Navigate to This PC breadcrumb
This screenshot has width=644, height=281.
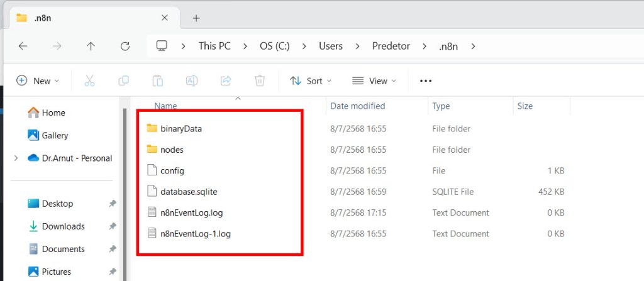[x=214, y=46]
